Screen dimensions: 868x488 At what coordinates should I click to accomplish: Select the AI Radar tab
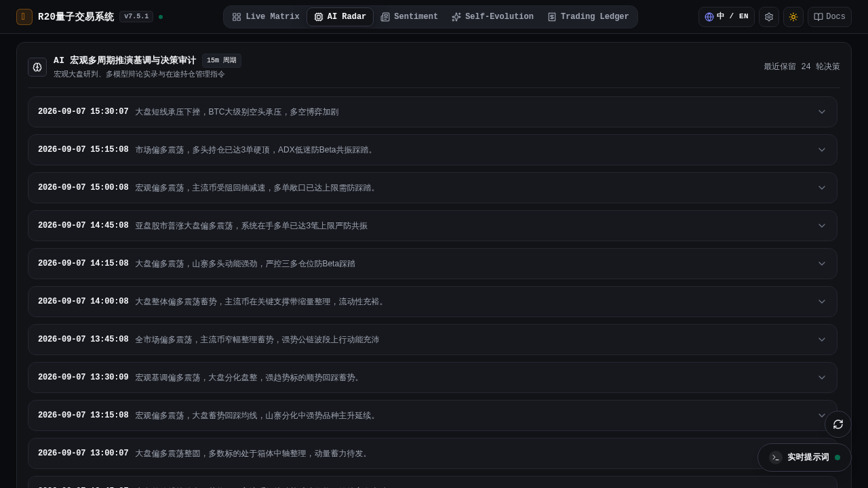340,17
